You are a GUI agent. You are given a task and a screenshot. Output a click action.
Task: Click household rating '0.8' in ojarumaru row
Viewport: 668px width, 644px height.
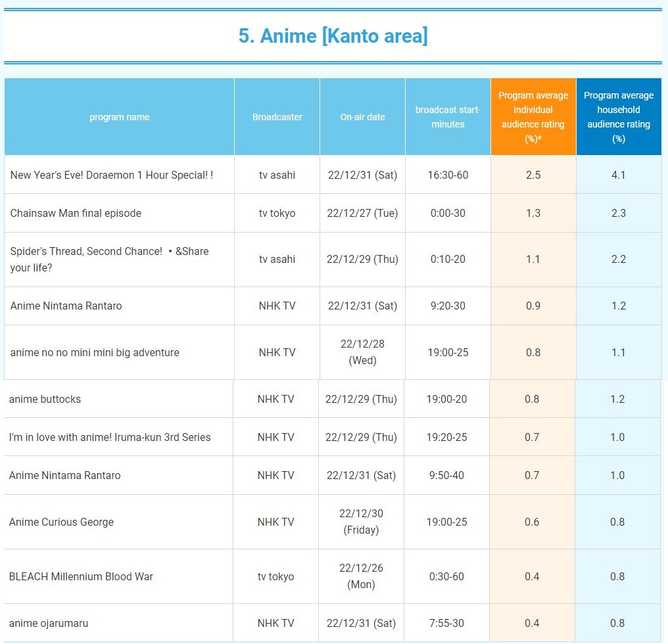[617, 623]
